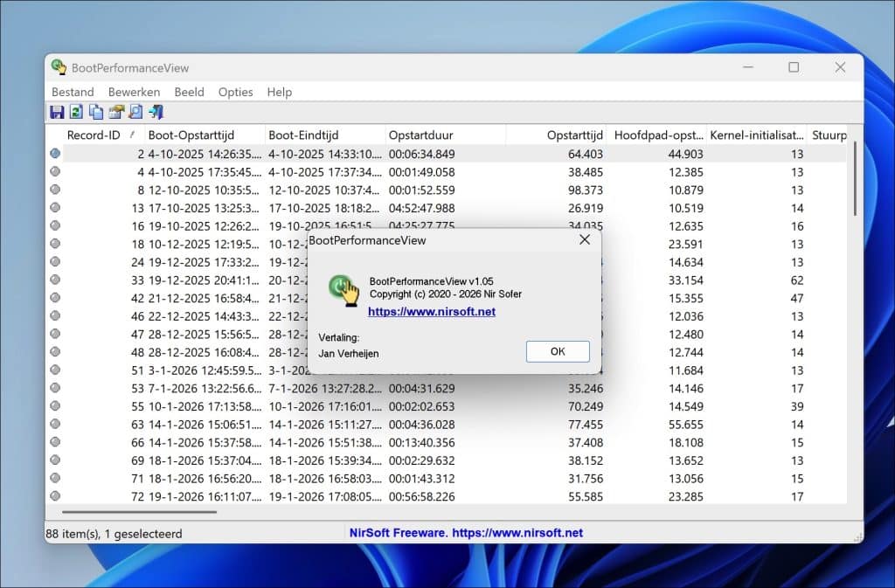This screenshot has height=588, width=895.
Task: Select the row icon for Record-ID 4
Action: coord(55,171)
